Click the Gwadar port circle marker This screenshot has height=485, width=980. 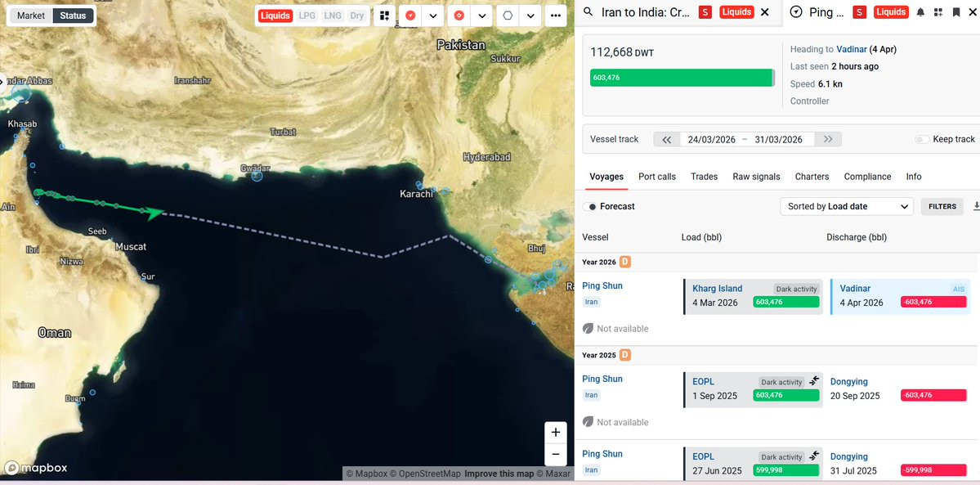coord(257,176)
